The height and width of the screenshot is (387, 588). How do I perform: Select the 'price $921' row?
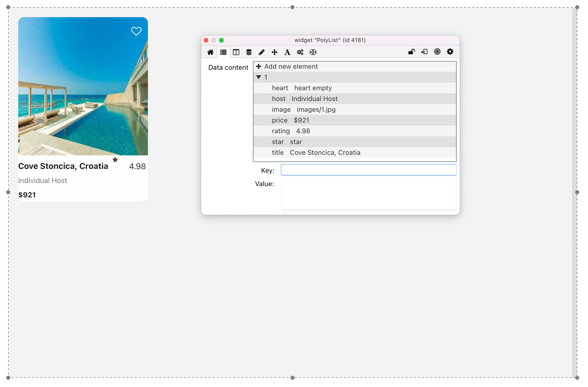(290, 120)
